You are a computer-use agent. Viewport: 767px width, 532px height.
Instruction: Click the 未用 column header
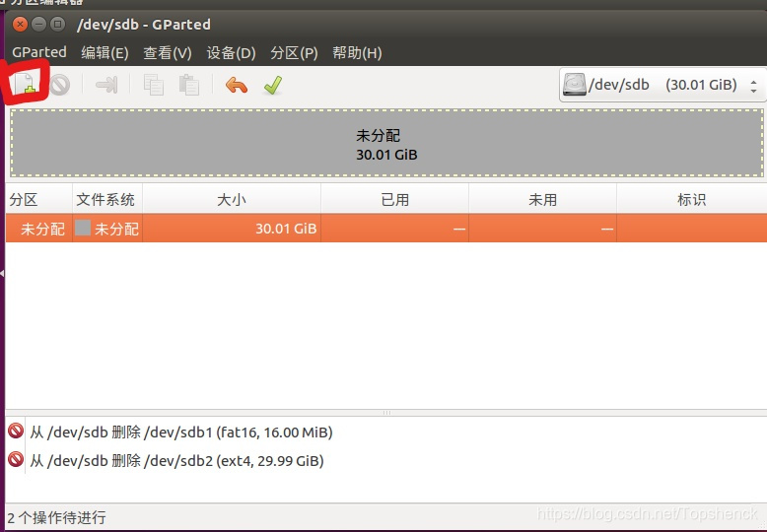click(542, 199)
